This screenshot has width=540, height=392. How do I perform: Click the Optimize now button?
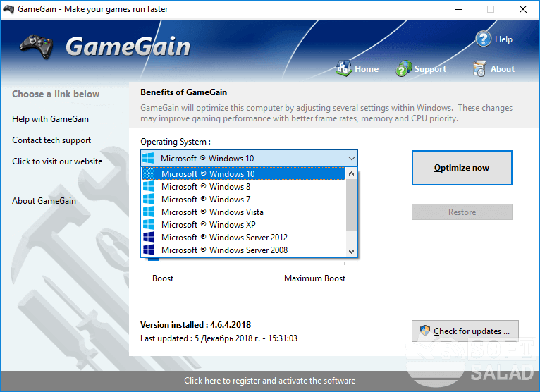(x=462, y=168)
